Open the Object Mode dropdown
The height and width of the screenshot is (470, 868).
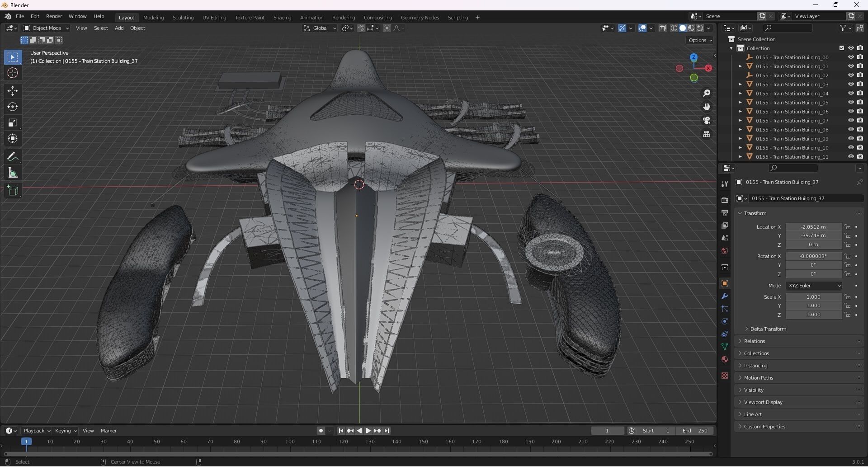point(46,28)
